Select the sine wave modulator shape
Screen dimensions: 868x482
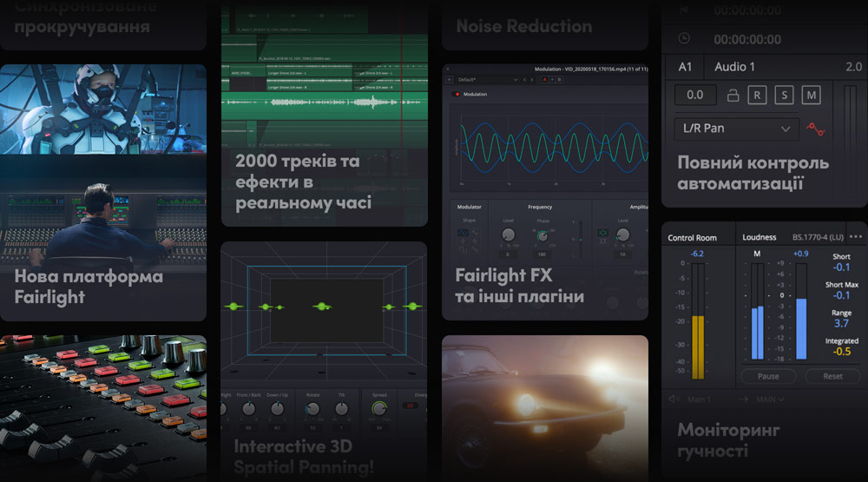[x=463, y=234]
